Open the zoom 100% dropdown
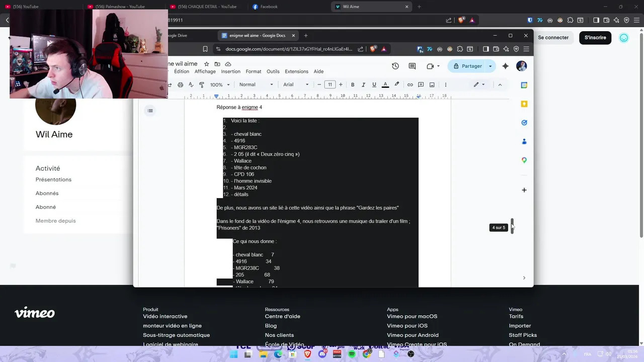Screen dimensions: 644x362 [220, 84]
